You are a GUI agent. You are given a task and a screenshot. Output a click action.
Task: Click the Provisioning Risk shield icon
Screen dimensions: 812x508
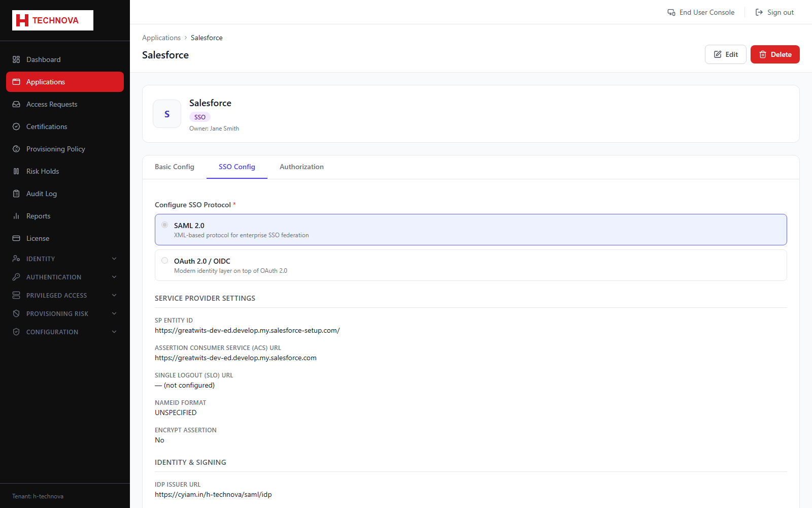[x=16, y=313]
